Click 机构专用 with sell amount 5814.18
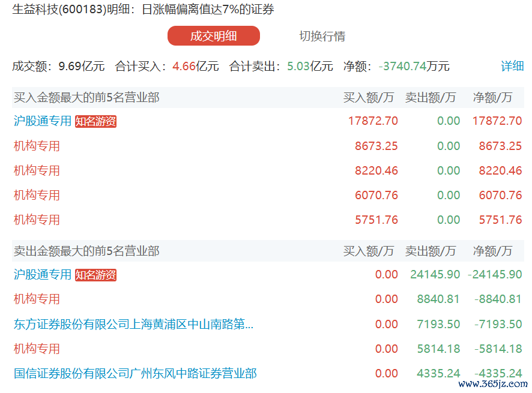Image resolution: width=532 pixels, height=393 pixels. (x=37, y=349)
